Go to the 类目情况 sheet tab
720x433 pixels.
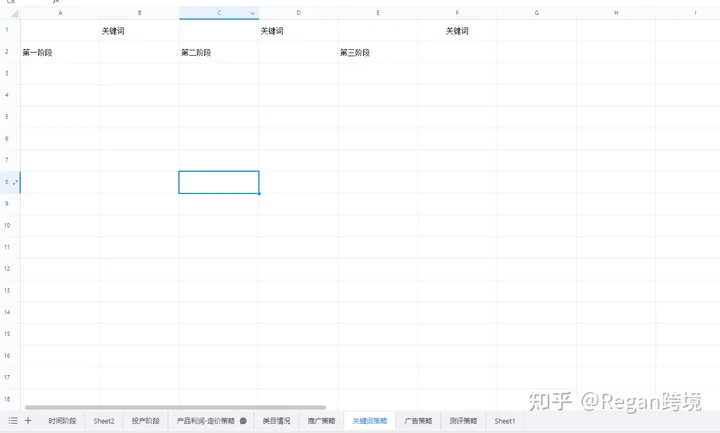coord(276,421)
